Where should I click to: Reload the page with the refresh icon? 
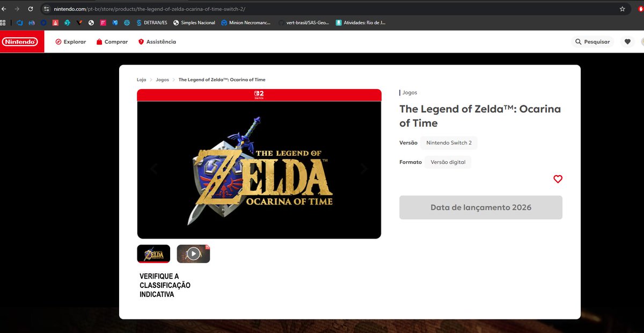(x=31, y=9)
